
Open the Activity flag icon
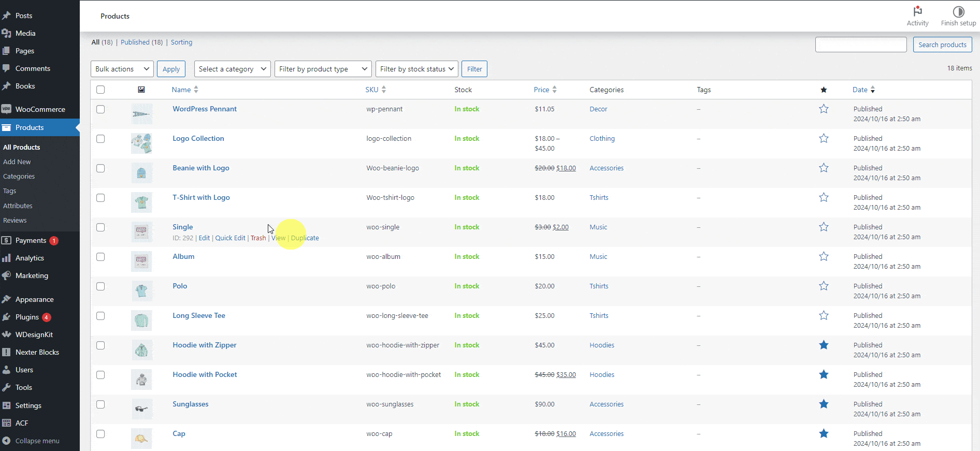[x=917, y=11]
